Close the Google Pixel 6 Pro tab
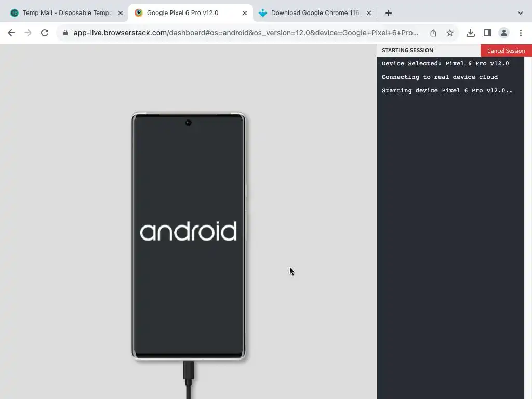Viewport: 532px width, 399px height. [245, 13]
